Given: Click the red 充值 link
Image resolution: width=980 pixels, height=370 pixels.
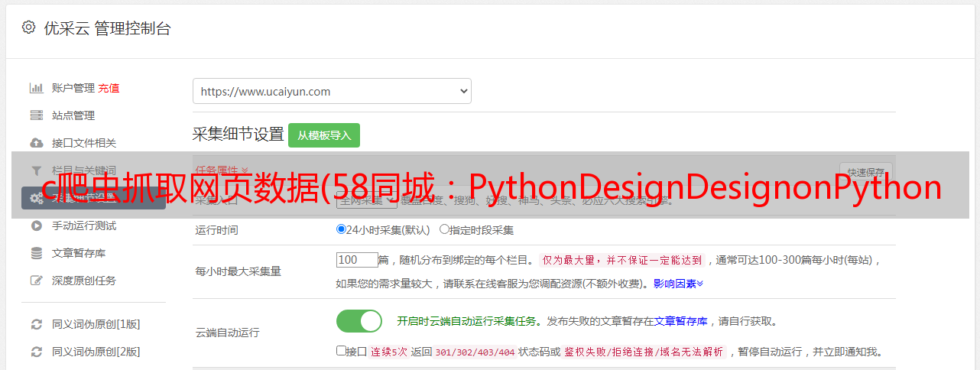Looking at the screenshot, I should coord(109,88).
